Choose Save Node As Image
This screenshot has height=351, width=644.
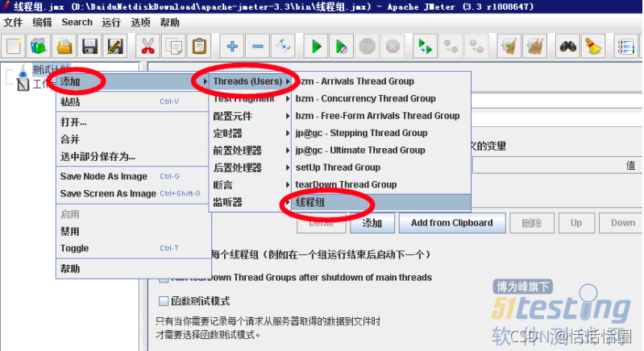coord(133,176)
